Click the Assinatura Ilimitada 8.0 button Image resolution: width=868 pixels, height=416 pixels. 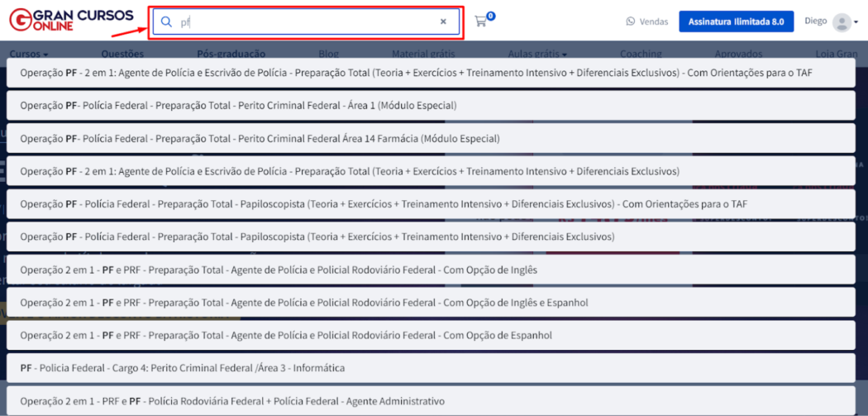(736, 22)
